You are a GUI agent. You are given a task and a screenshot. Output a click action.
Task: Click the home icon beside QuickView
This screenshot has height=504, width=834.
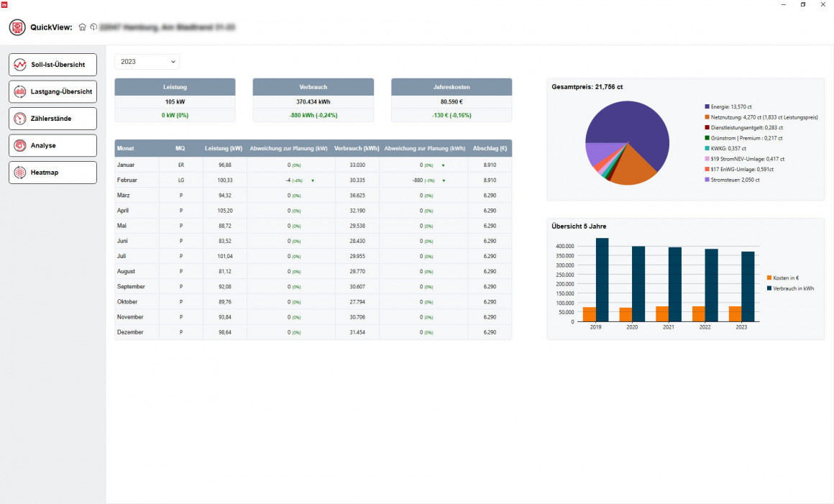click(x=82, y=27)
